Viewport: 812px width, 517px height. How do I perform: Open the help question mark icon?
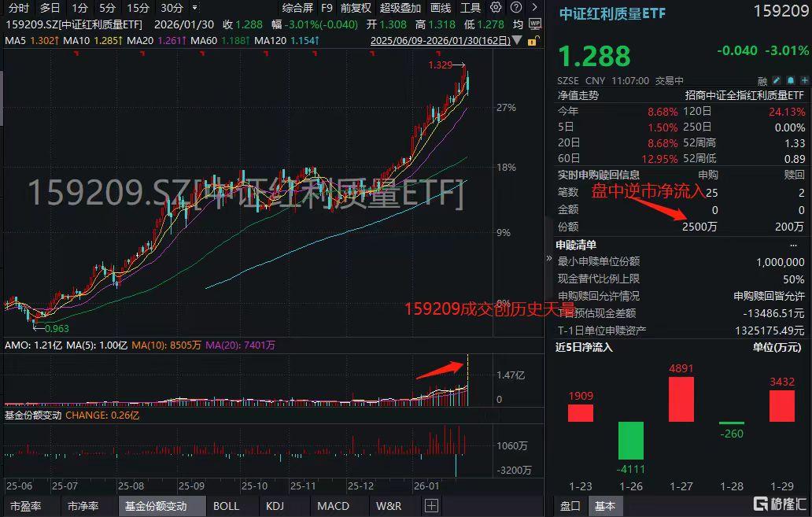(x=516, y=7)
